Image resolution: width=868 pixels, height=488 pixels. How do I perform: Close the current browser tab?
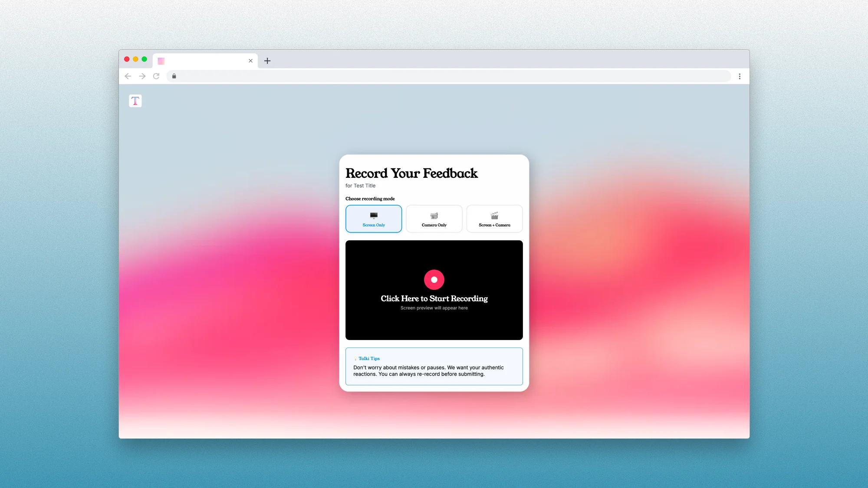coord(250,61)
